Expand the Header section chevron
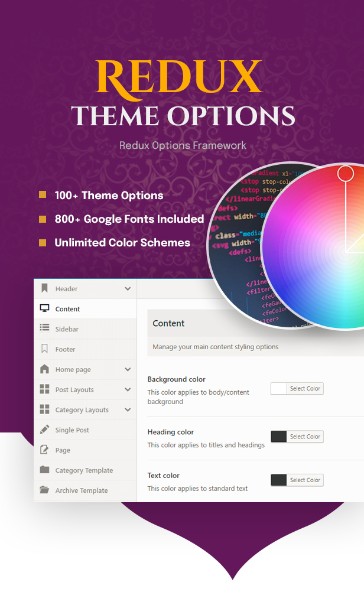The image size is (364, 605). pos(128,288)
